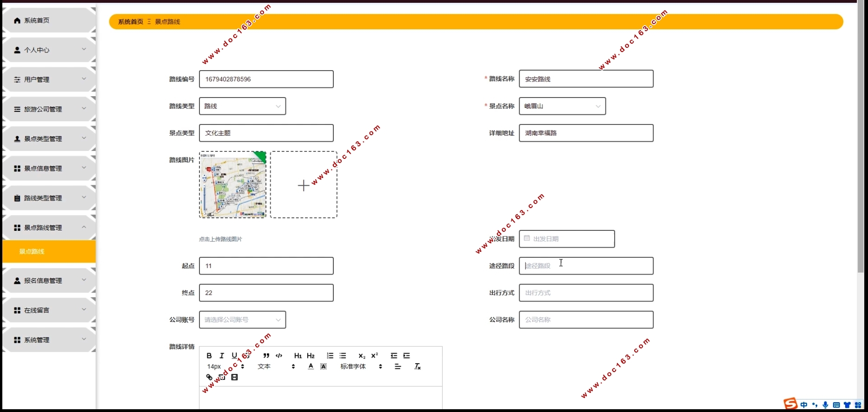The image size is (868, 412).
Task: Open Sogou skin shirt icon
Action: [847, 405]
